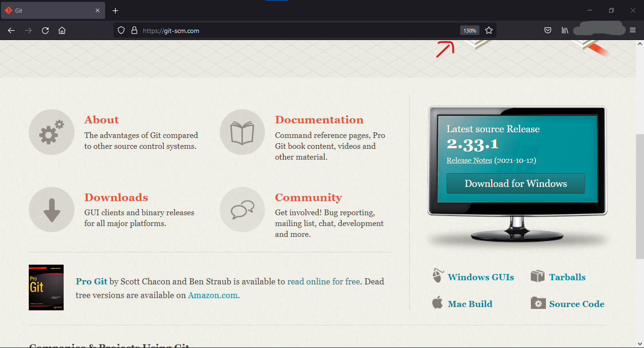The image size is (644, 348).
Task: Click the gear-folder icon beside Source Code
Action: 537,303
